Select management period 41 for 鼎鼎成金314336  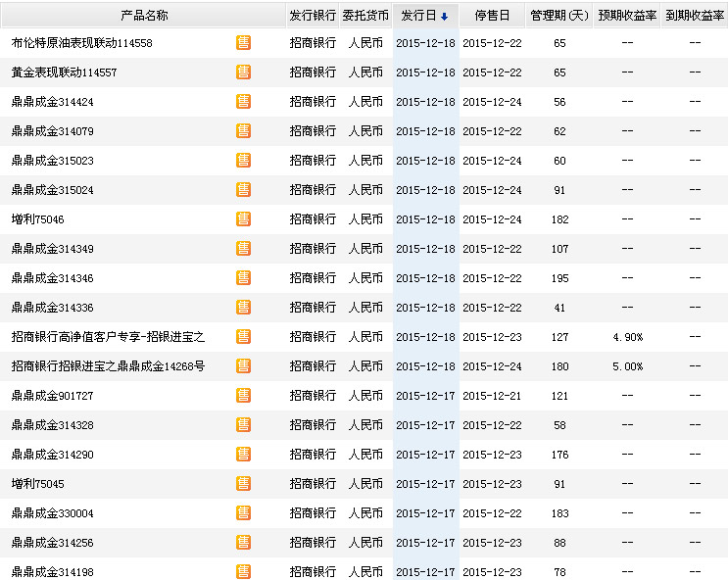coord(559,308)
